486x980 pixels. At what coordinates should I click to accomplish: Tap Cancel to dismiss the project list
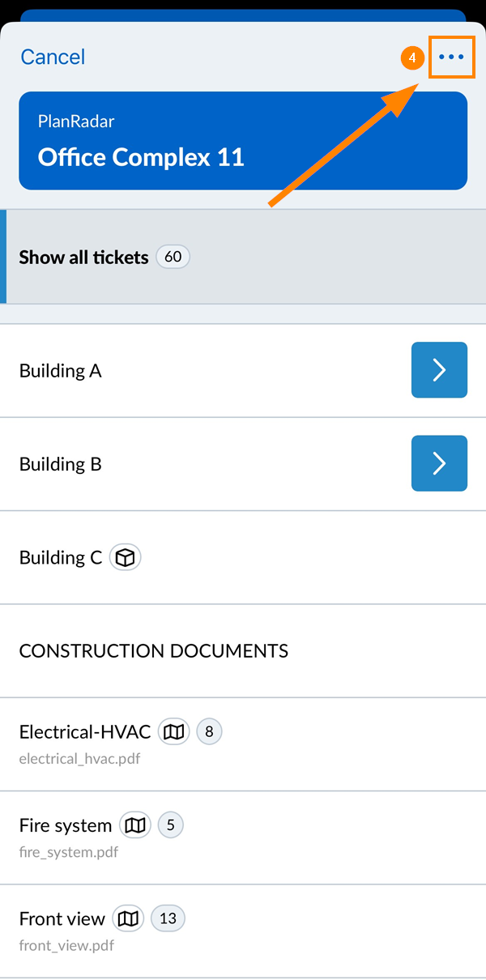(x=53, y=57)
